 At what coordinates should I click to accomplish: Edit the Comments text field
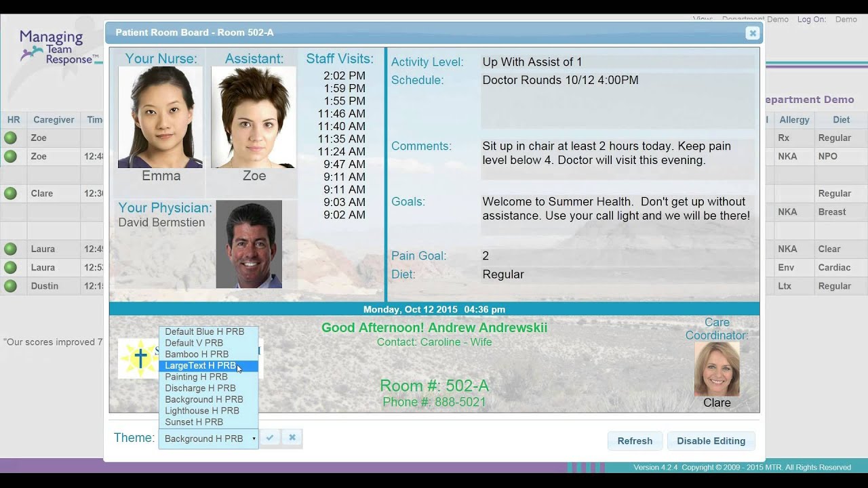[618, 159]
